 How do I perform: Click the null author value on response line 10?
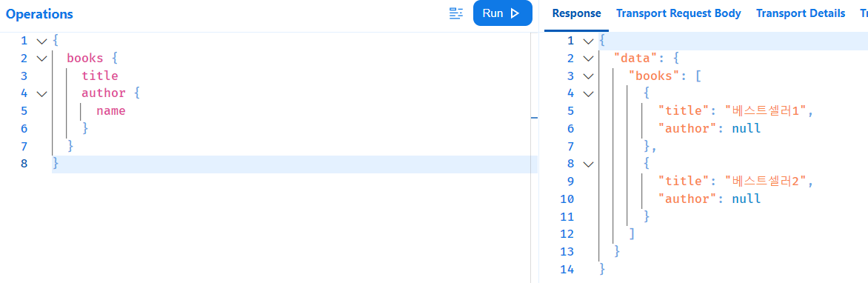click(747, 199)
